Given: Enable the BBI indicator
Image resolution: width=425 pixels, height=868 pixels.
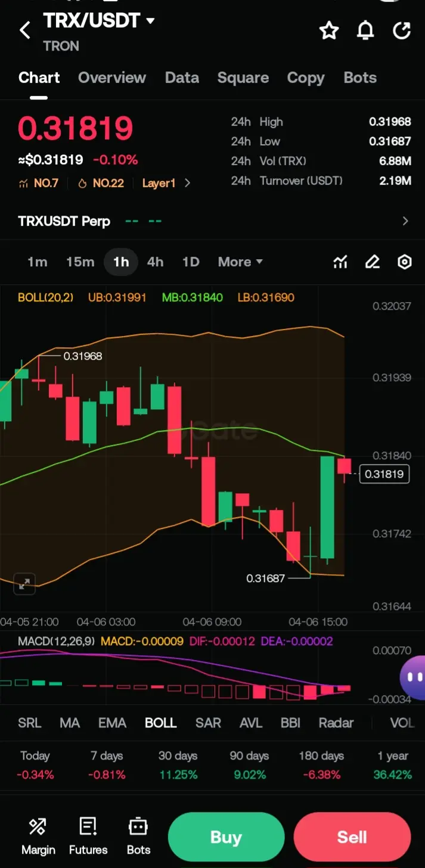Looking at the screenshot, I should point(290,723).
